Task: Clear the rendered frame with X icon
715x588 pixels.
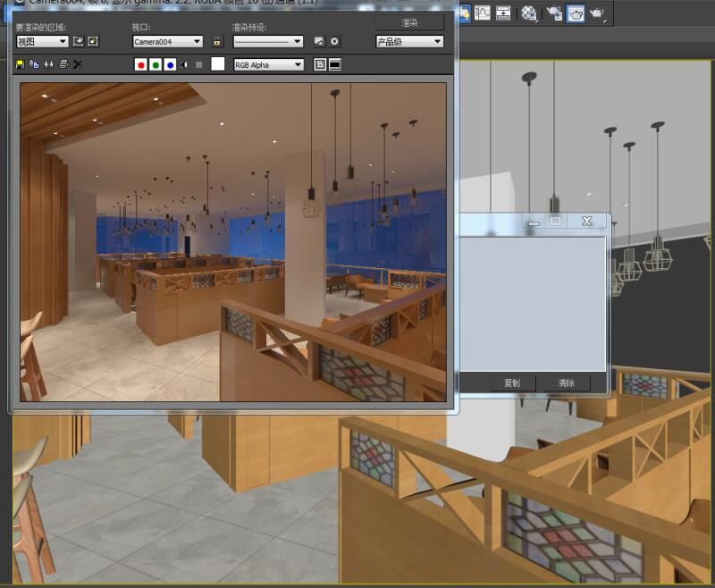Action: pyautogui.click(x=78, y=64)
